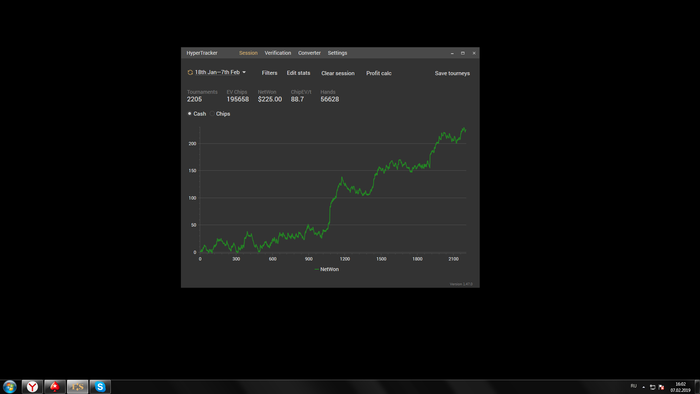Switch to the Session tab
The image size is (700, 394).
tap(248, 53)
